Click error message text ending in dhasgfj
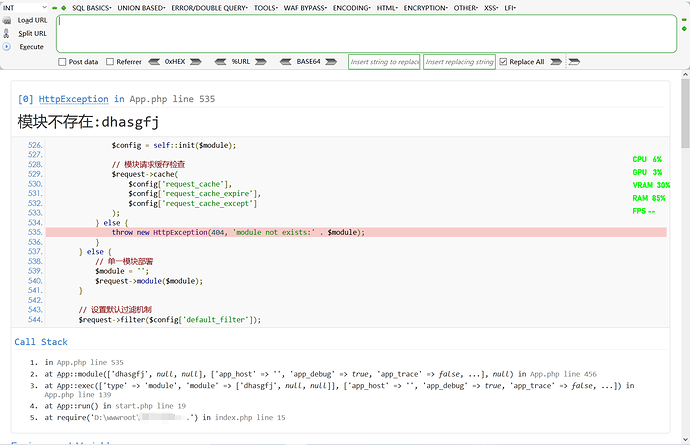 pyautogui.click(x=88, y=122)
